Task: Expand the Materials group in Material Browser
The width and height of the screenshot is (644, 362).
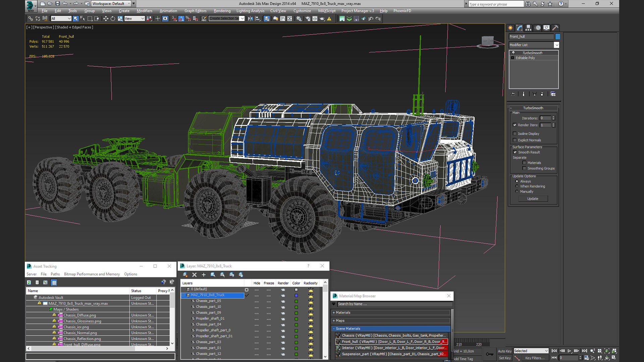Action: click(391, 313)
